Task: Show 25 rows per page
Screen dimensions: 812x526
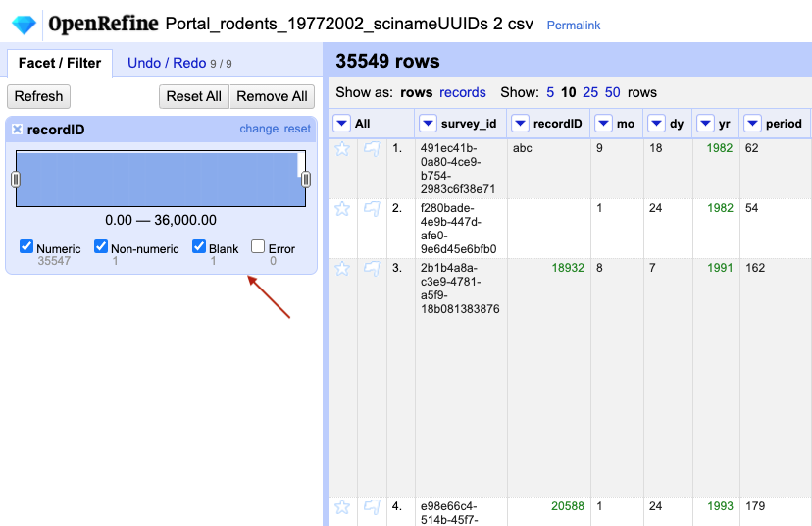Action: point(590,93)
